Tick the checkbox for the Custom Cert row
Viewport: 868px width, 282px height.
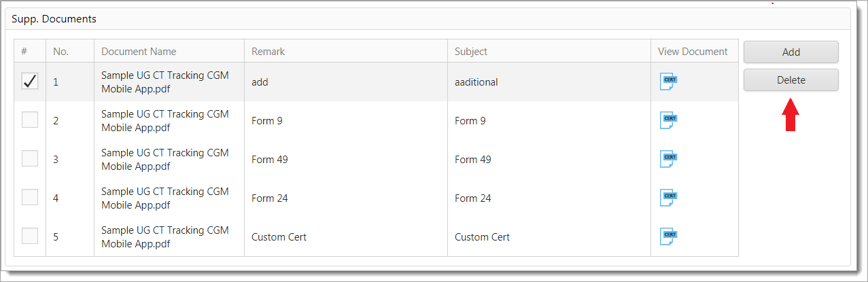(30, 236)
